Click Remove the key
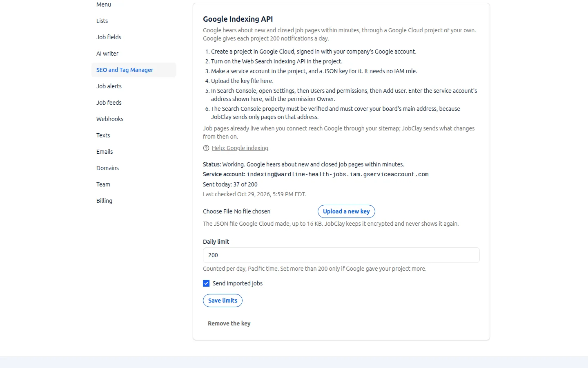This screenshot has height=368, width=588. pyautogui.click(x=229, y=323)
